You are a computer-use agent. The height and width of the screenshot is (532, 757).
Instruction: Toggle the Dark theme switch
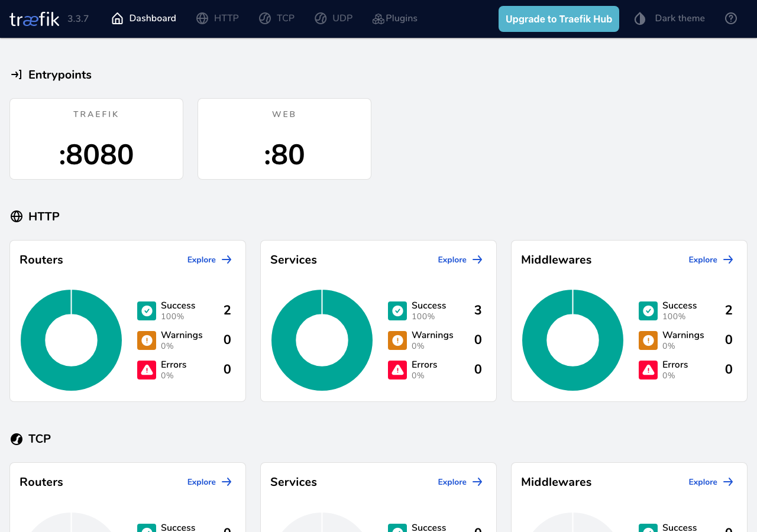point(669,18)
